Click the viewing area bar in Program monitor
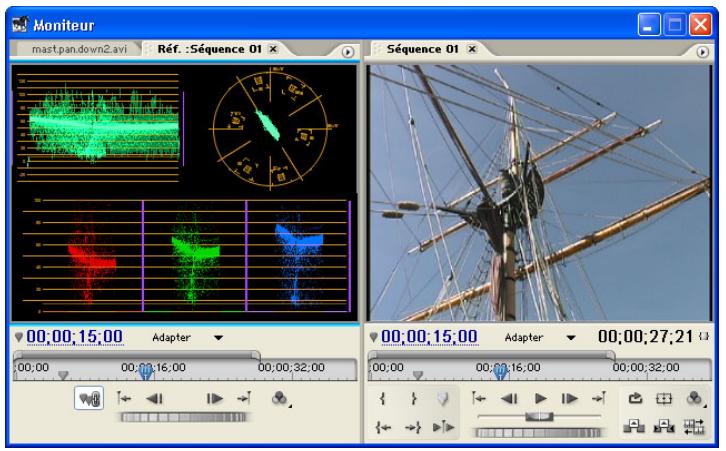This screenshot has width=726, height=451. pos(492,356)
